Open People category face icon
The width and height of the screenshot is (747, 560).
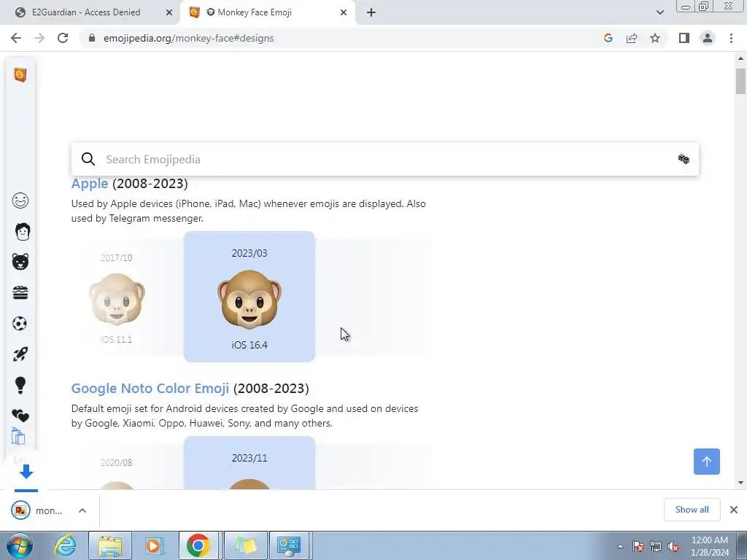[23, 231]
